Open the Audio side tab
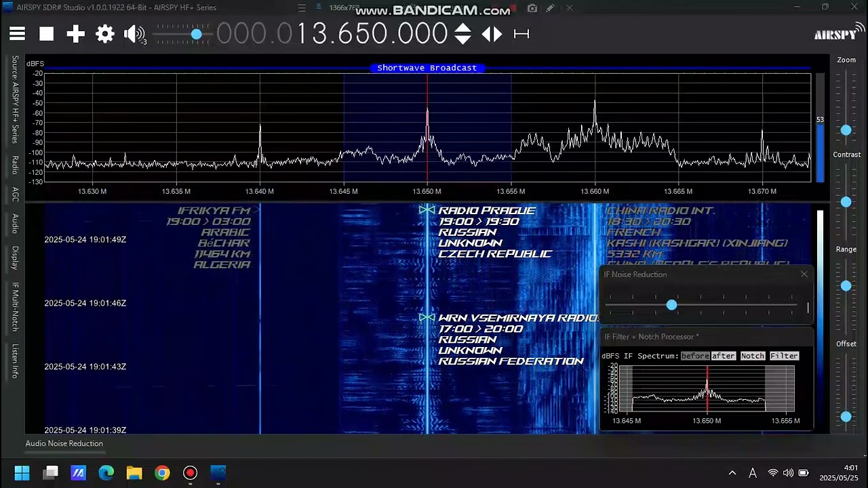The image size is (868, 488). 15,224
